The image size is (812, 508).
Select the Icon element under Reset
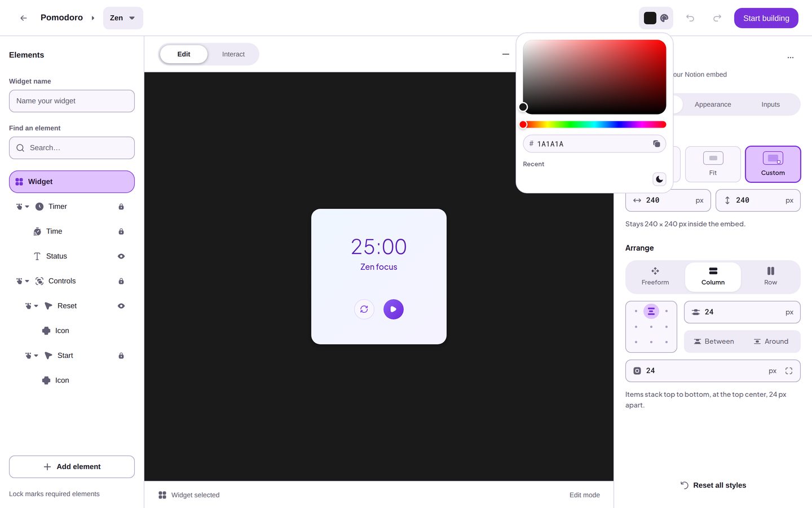pos(72,331)
